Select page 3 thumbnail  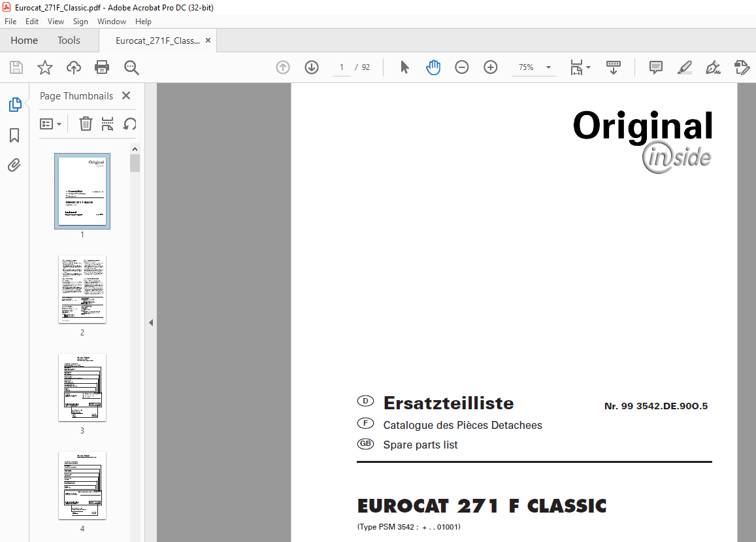[82, 388]
